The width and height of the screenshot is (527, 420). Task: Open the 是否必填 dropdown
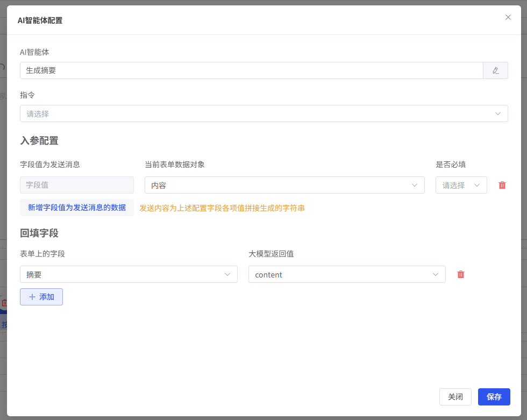click(461, 185)
